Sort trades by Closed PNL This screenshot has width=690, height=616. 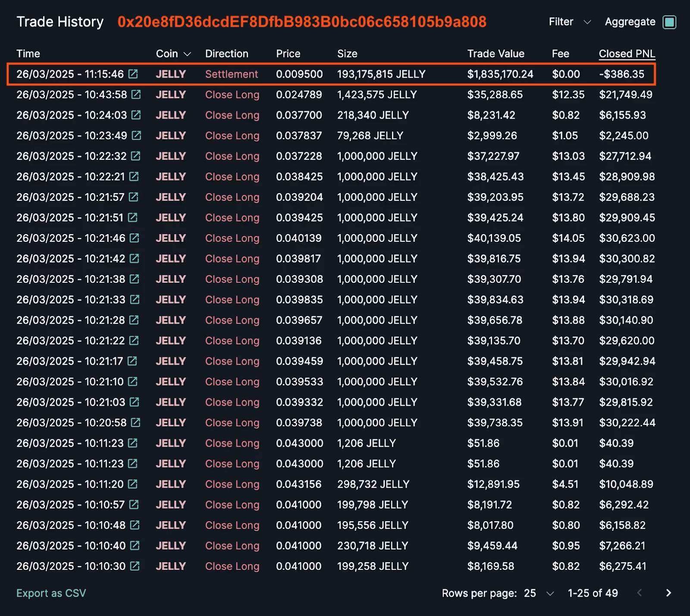(627, 54)
